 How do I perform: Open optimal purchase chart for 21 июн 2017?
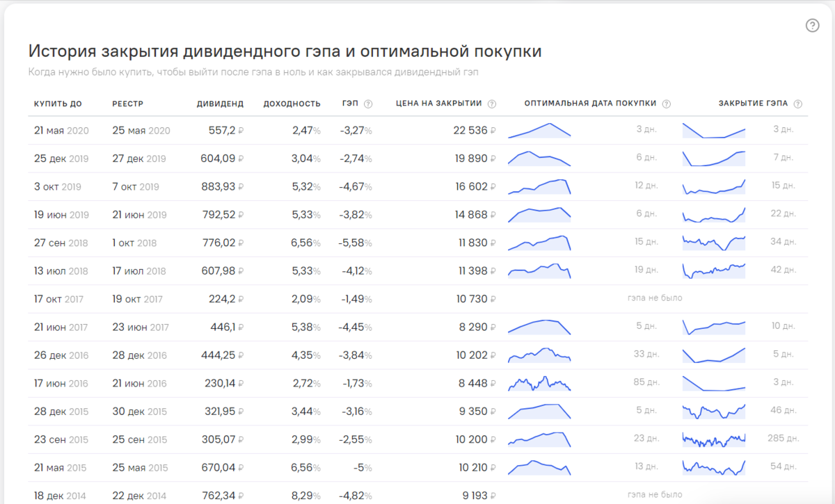(x=539, y=327)
